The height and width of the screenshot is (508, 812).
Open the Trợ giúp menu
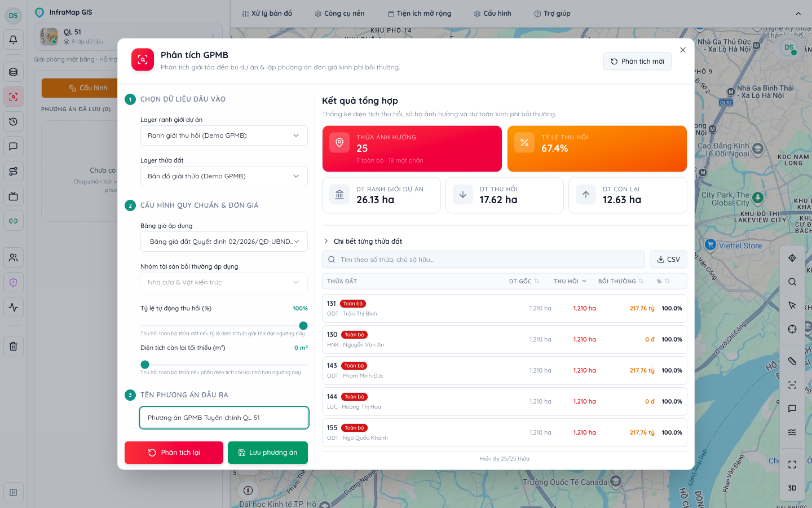[553, 14]
